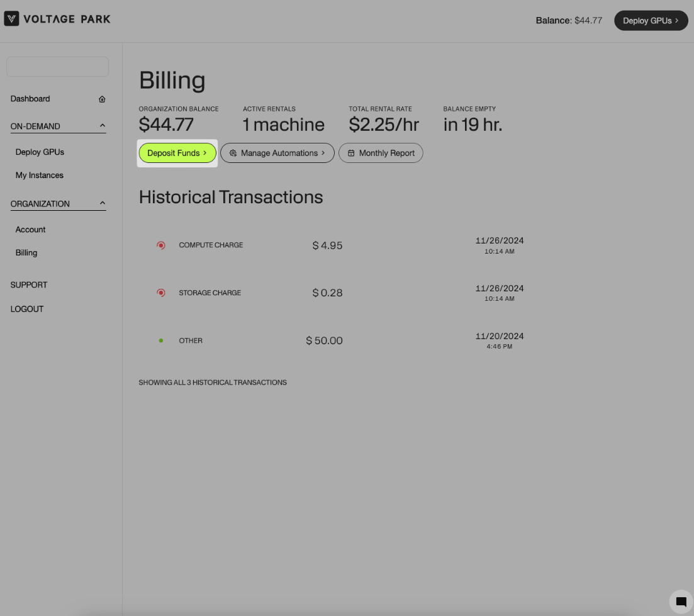Open the Account page in sidebar
Image resolution: width=694 pixels, height=616 pixels.
pyautogui.click(x=30, y=230)
